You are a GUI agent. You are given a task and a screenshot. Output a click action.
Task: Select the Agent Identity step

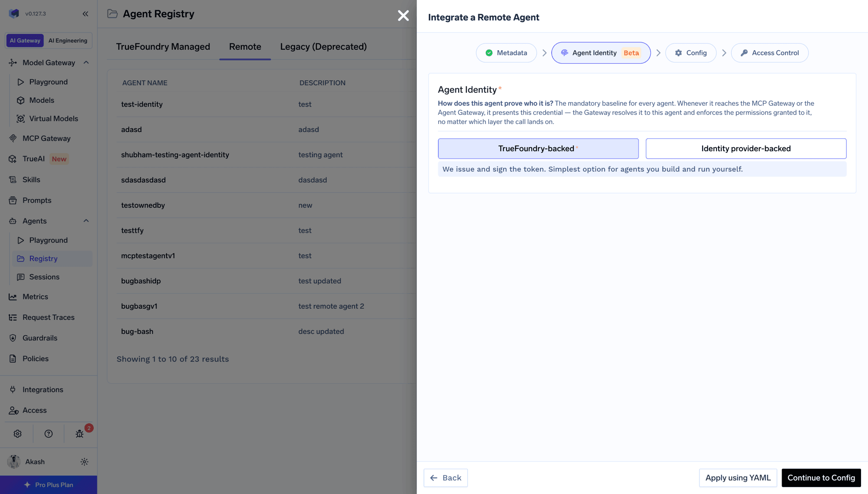click(601, 53)
